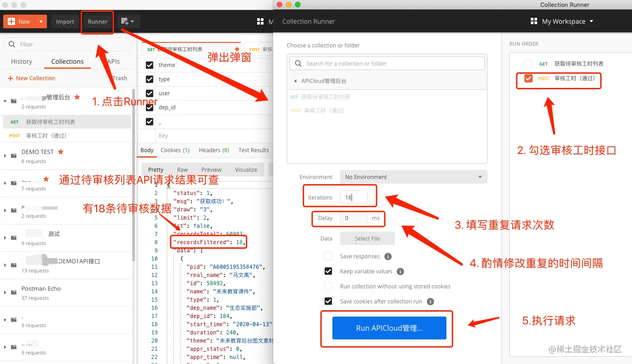The image size is (632, 364).
Task: Switch to Cookies (1) response tab
Action: [175, 150]
